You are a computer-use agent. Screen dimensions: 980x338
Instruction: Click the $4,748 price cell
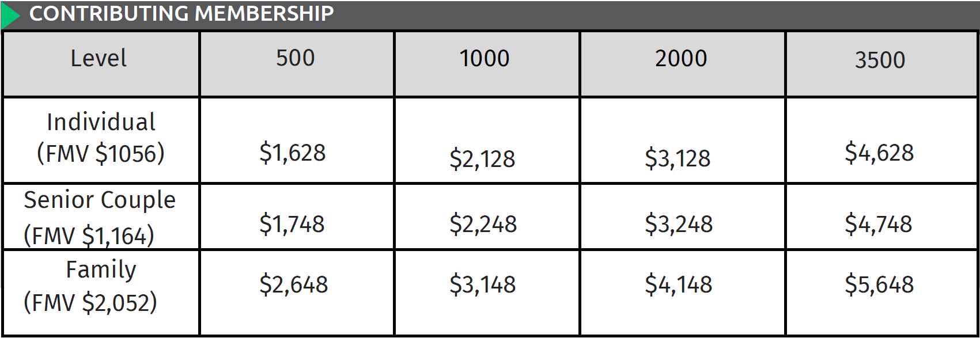tap(879, 224)
